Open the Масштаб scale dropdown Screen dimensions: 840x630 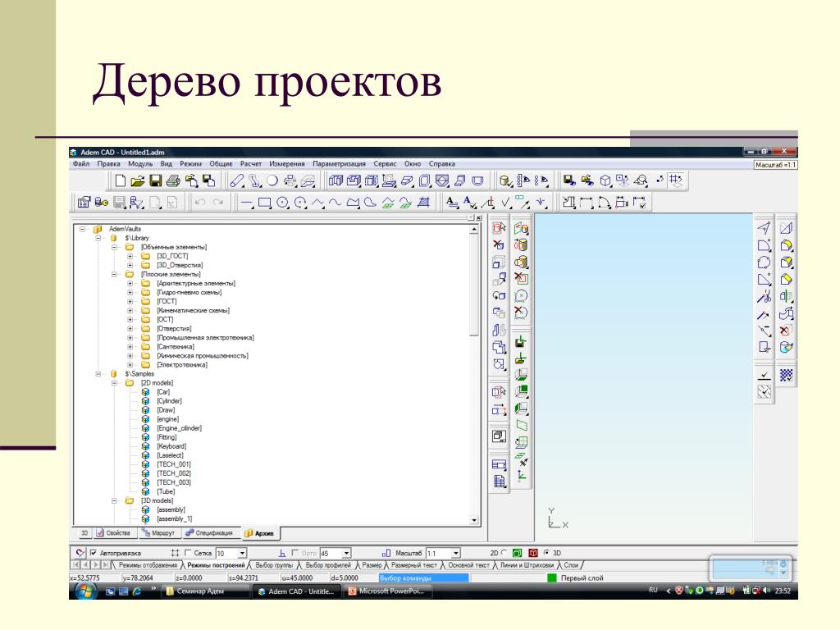456,554
